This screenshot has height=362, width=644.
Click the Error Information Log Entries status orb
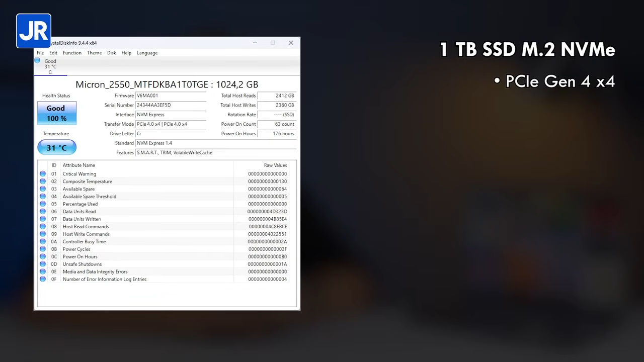[43, 280]
